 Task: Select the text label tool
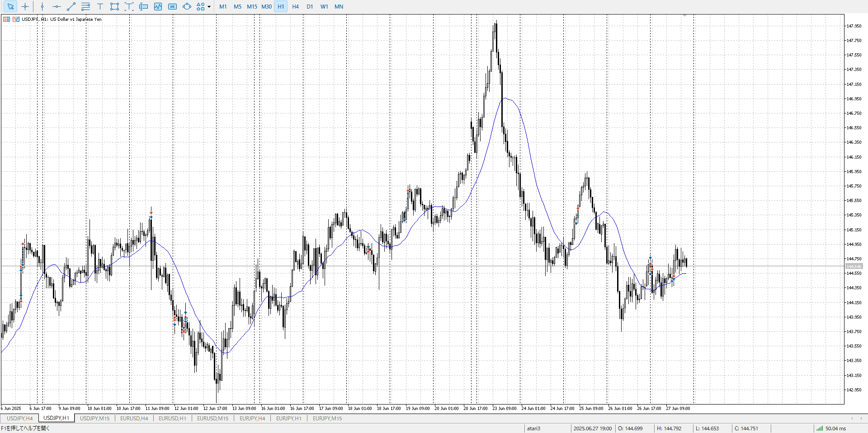click(x=100, y=7)
